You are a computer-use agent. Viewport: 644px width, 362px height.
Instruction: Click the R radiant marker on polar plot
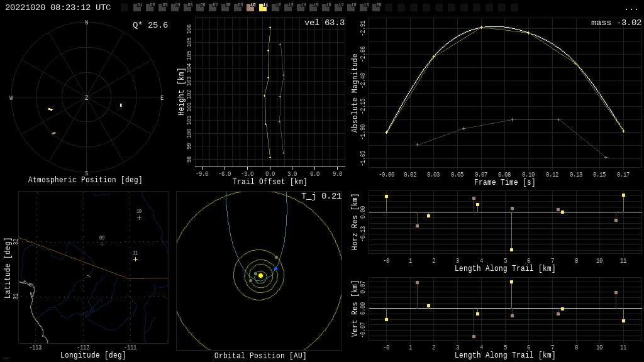pyautogui.click(x=121, y=106)
